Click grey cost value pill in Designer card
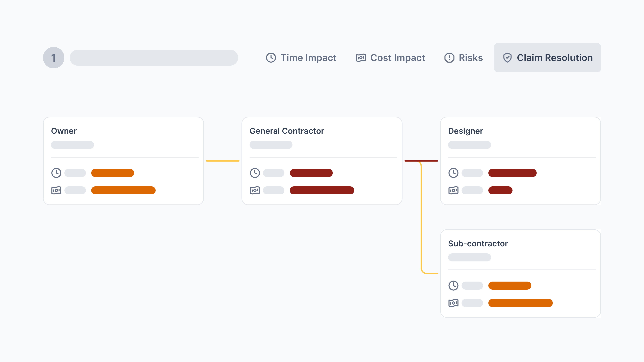 [x=472, y=190]
